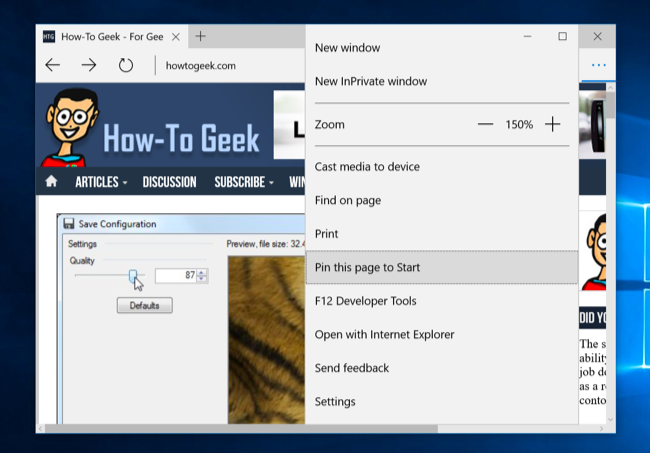Close the How-To Geek tab

tap(176, 37)
